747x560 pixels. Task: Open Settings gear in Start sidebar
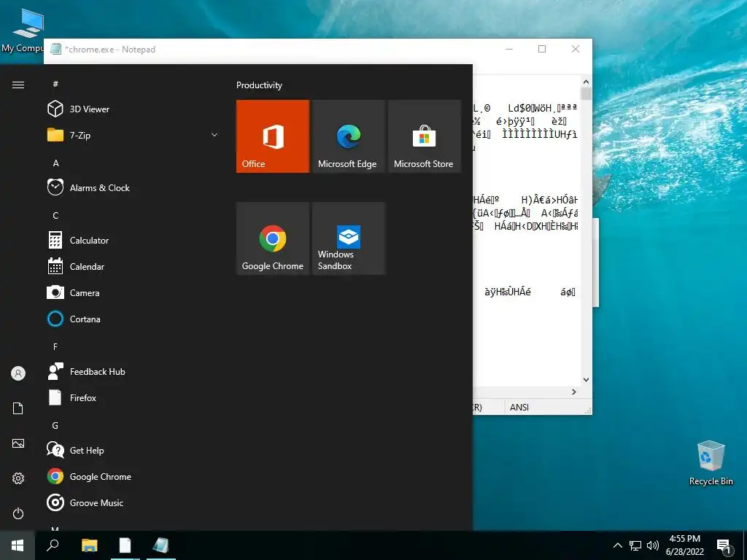click(x=18, y=478)
